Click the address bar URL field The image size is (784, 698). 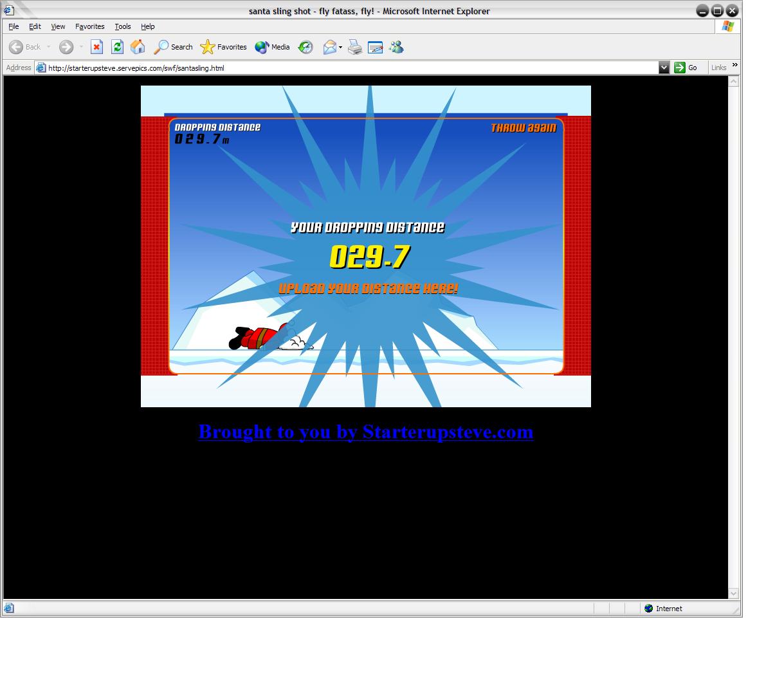tap(347, 68)
